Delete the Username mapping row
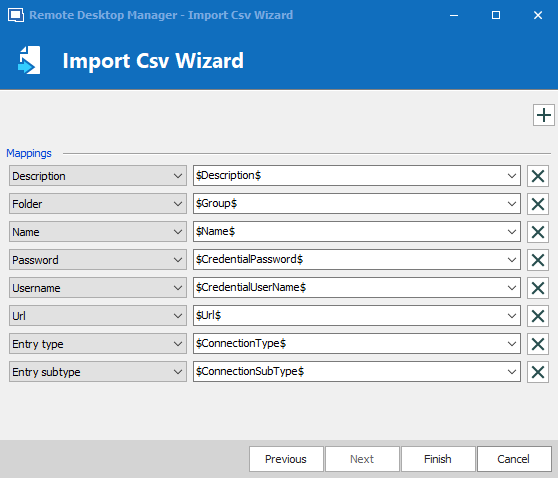The height and width of the screenshot is (478, 558). click(538, 288)
